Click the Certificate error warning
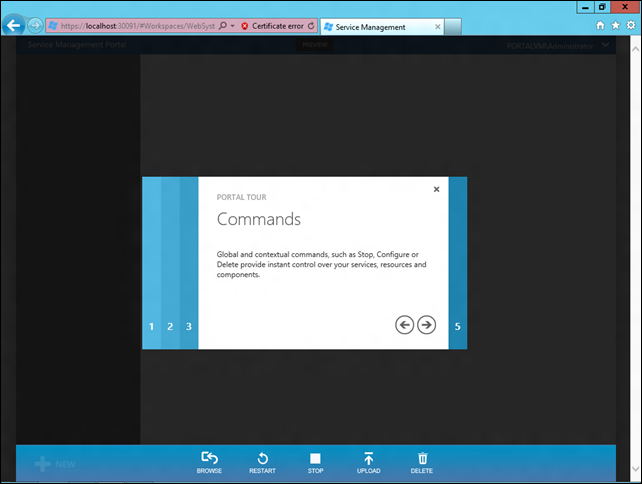642x484 pixels. coord(272,26)
